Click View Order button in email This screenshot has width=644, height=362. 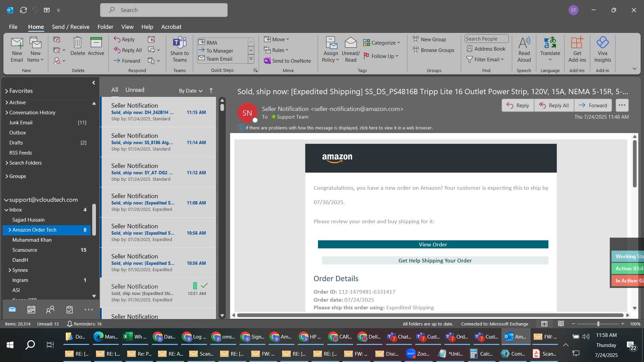point(433,244)
